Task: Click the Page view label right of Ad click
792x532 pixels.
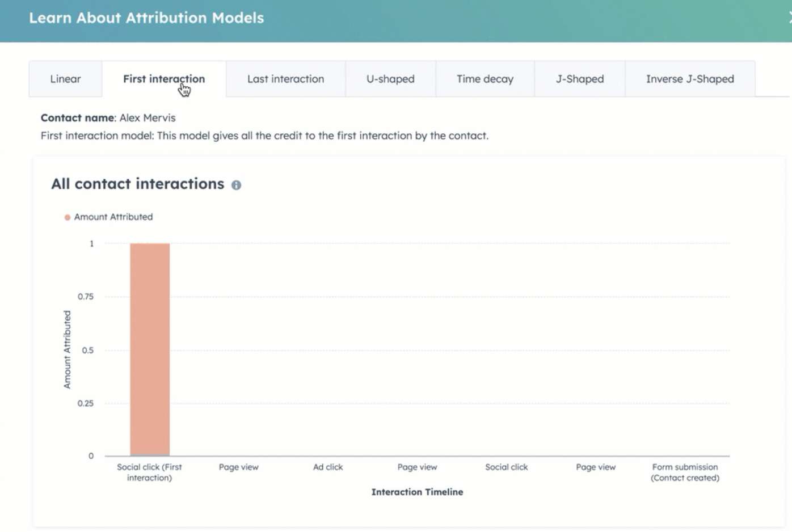Action: [x=417, y=467]
